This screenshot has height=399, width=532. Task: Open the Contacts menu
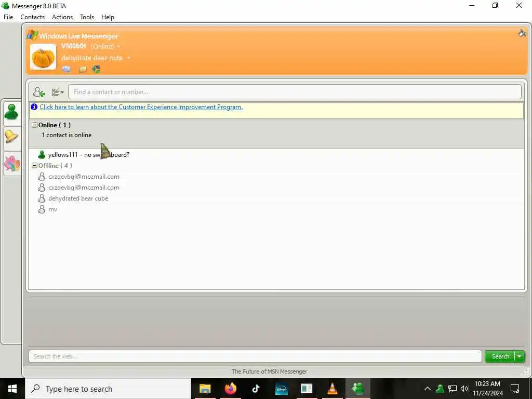[32, 17]
